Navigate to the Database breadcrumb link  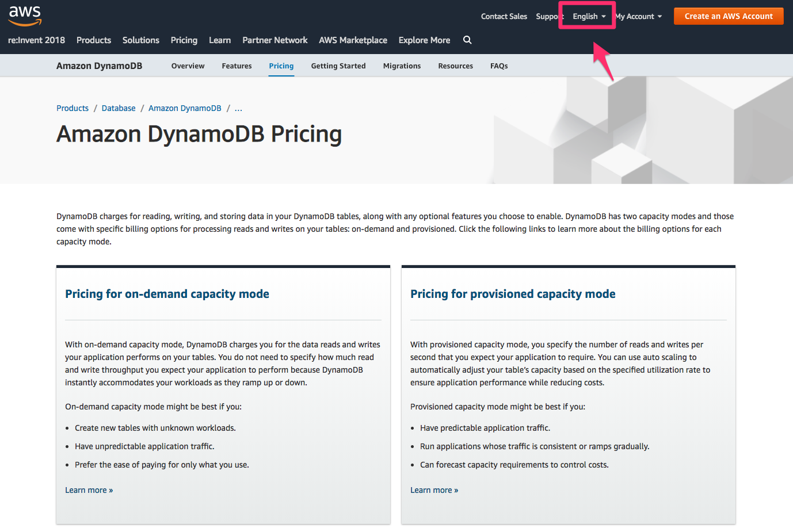(x=118, y=108)
